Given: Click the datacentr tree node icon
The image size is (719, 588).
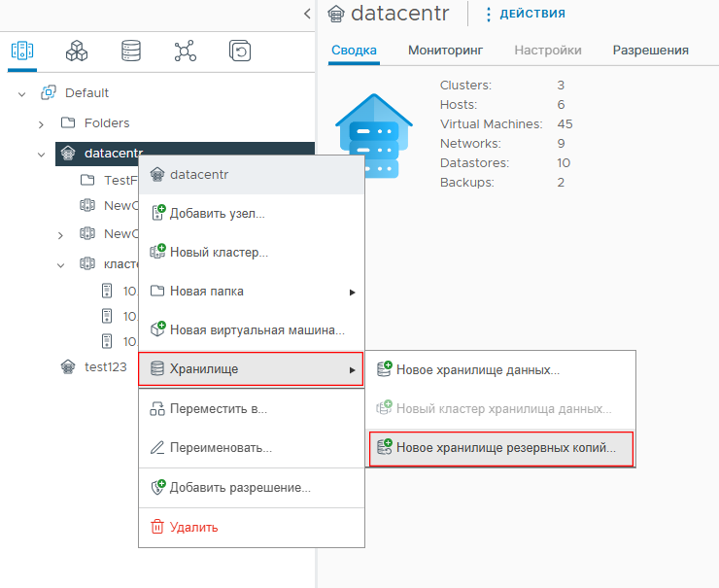Looking at the screenshot, I should coord(68,153).
